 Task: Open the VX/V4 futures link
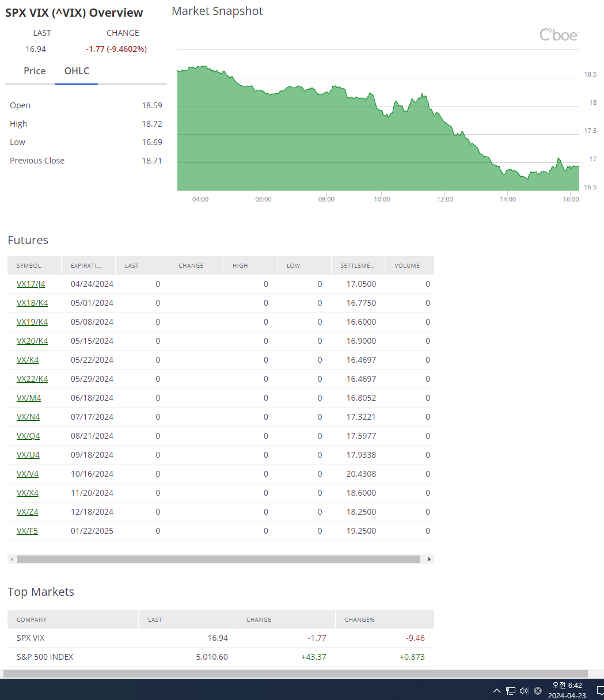[28, 474]
